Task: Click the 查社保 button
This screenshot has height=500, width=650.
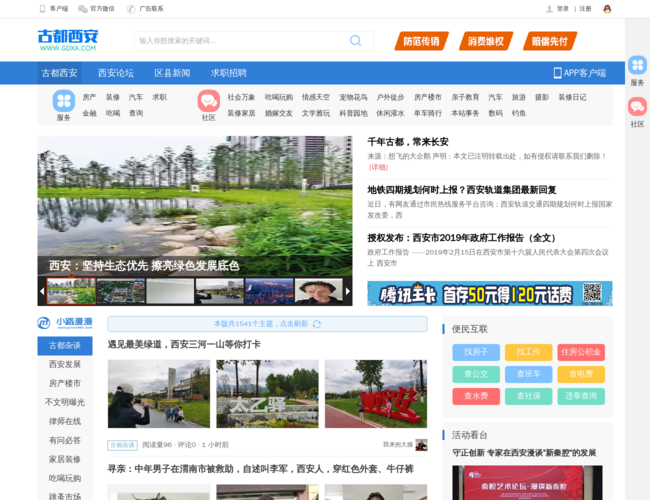Action: click(x=529, y=396)
